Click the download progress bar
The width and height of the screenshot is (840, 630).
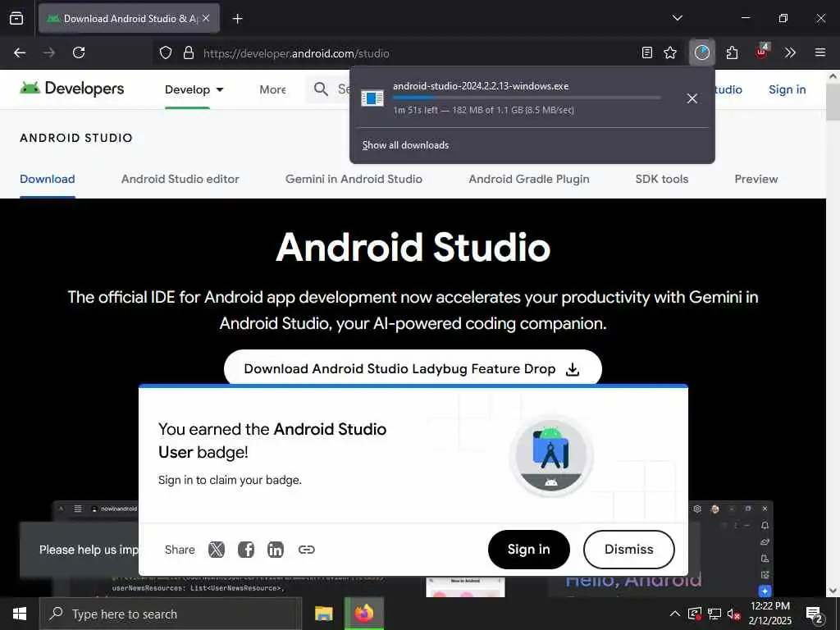point(527,98)
